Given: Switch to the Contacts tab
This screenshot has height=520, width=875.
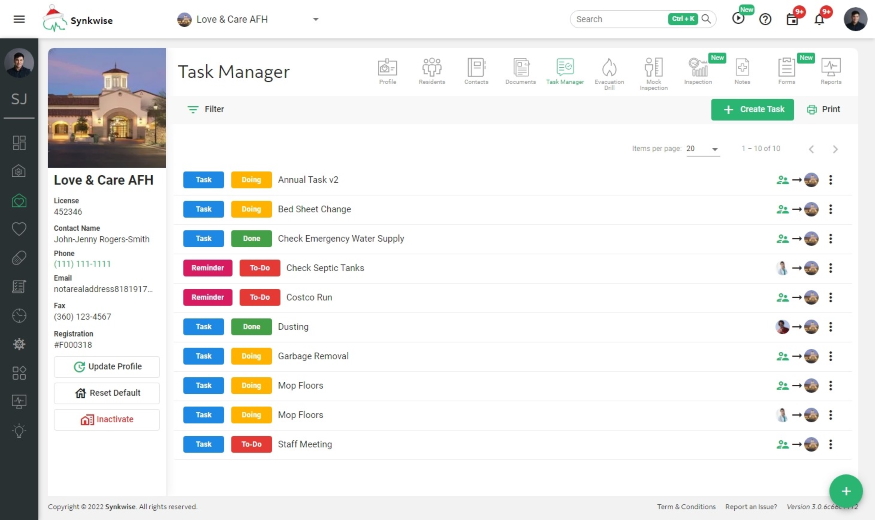Looking at the screenshot, I should [x=476, y=71].
